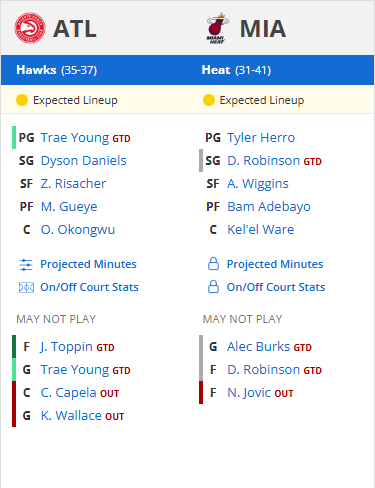Open Alec Burks injury listing

click(x=259, y=347)
